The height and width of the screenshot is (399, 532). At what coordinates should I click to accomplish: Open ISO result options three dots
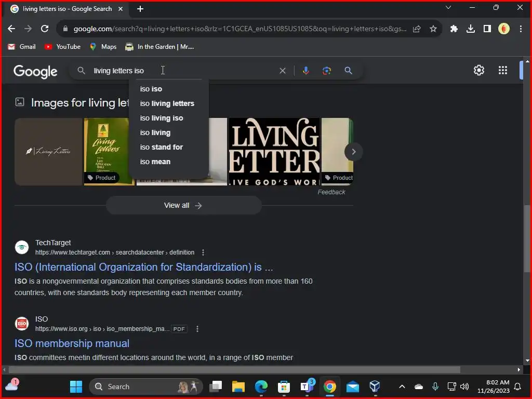[x=197, y=329]
